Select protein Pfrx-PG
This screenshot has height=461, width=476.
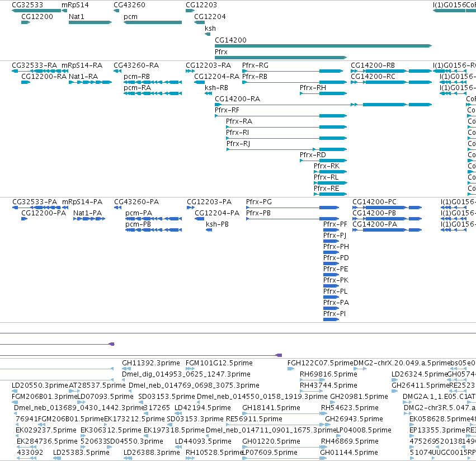point(293,208)
